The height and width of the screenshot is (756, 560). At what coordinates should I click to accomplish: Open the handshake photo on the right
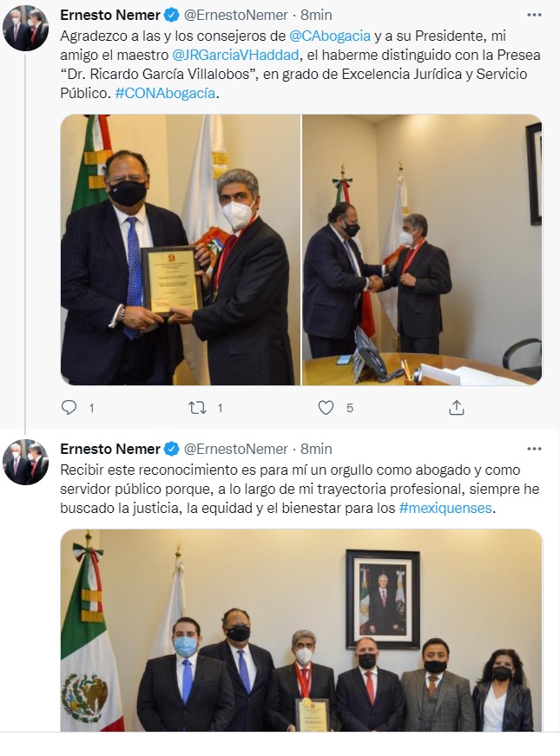pyautogui.click(x=422, y=250)
